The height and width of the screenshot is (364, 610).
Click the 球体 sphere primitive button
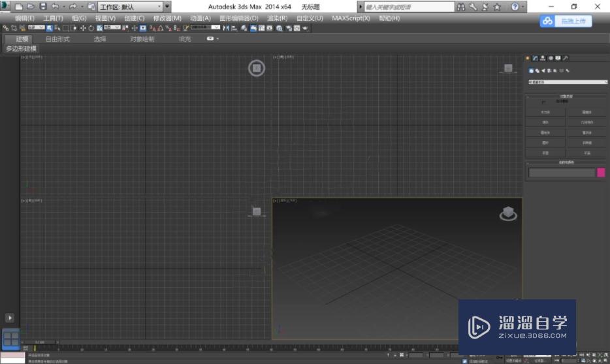tap(545, 122)
